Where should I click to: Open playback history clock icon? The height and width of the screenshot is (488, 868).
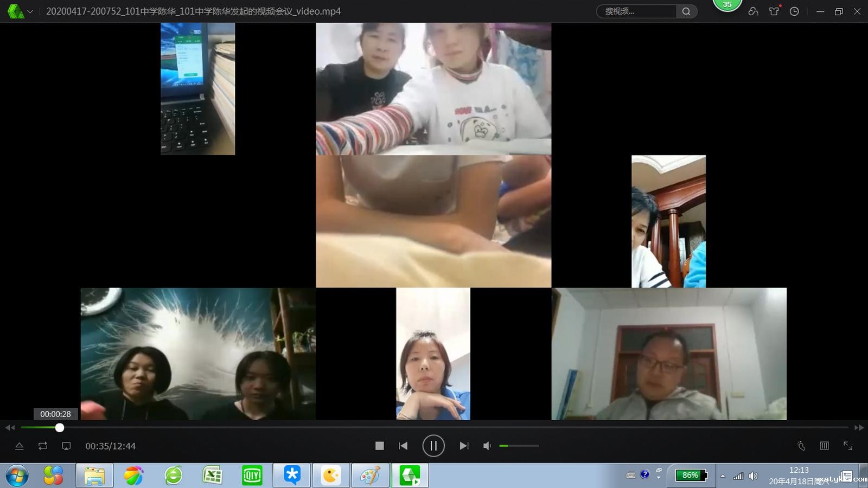pos(794,11)
